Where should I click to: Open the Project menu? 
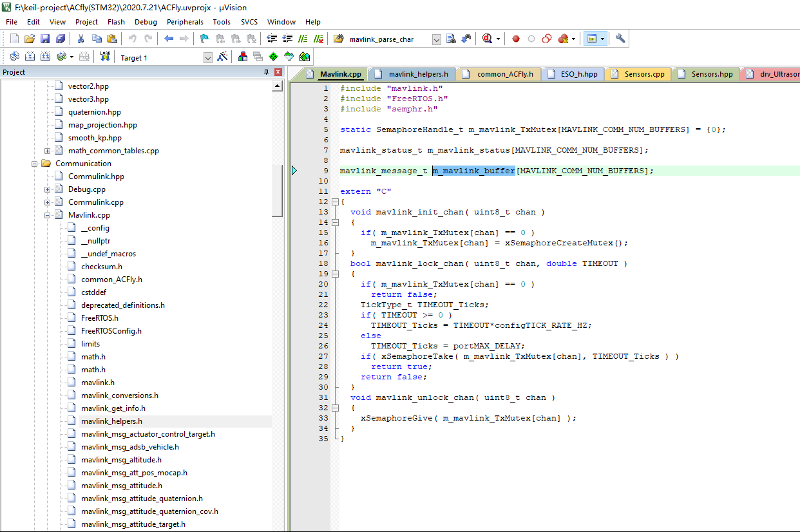tap(87, 22)
